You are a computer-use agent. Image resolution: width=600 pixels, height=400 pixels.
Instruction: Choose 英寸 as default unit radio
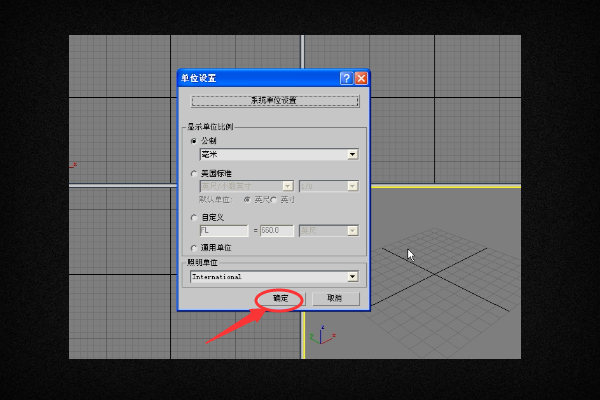click(x=274, y=199)
